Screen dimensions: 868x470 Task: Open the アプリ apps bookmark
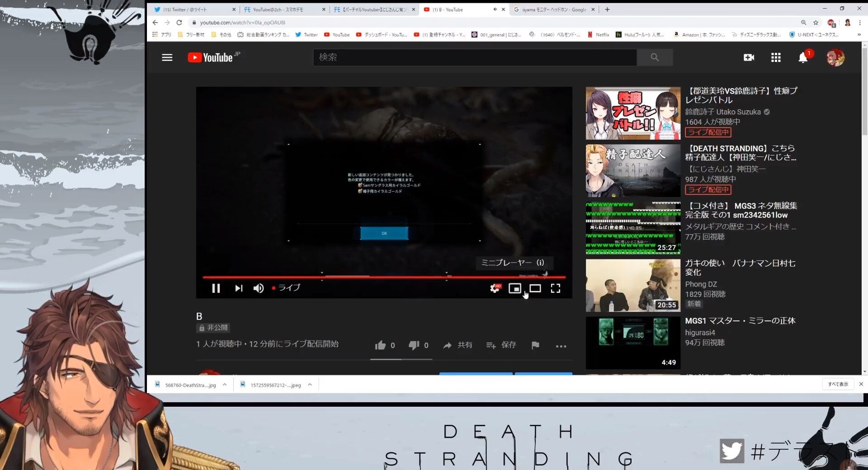point(162,34)
